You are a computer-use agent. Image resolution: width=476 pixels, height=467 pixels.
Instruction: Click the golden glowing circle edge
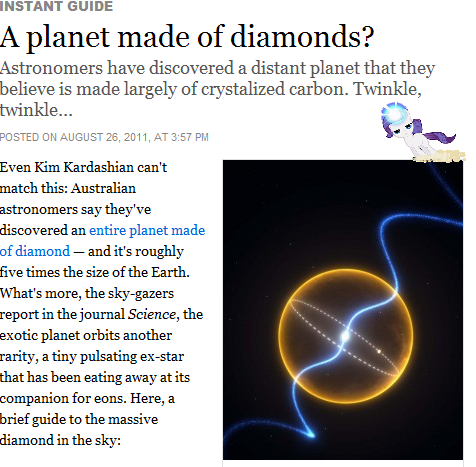pos(346,271)
